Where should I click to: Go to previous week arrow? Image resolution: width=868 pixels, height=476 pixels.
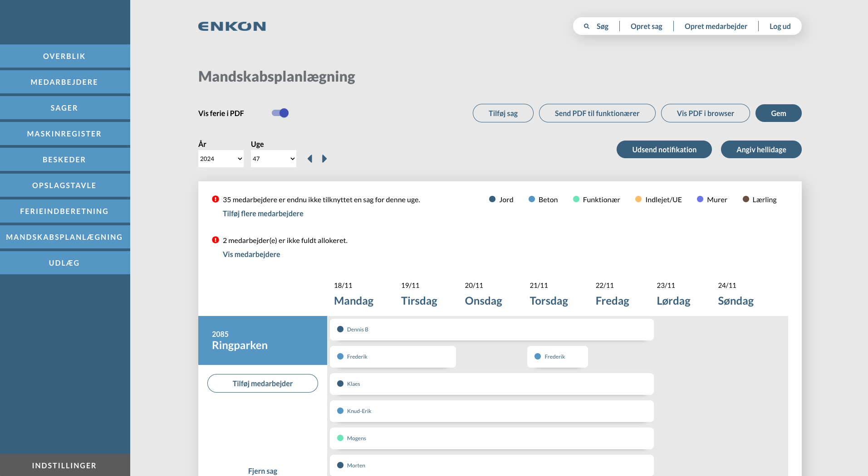point(310,159)
